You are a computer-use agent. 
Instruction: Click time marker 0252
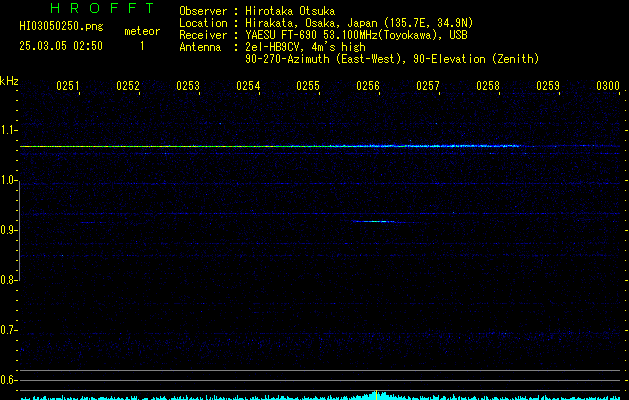point(128,86)
